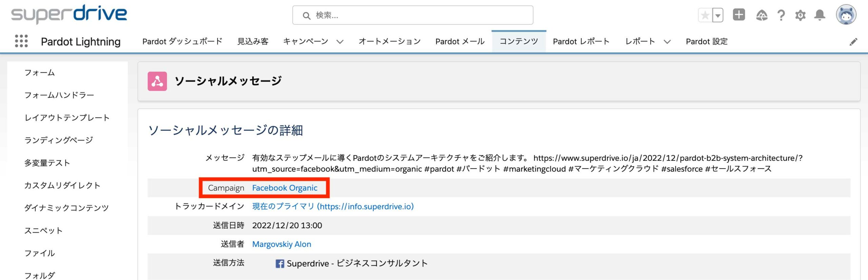Image resolution: width=868 pixels, height=280 pixels.
Task: Open 多変量テスト in the sidebar
Action: pyautogui.click(x=47, y=163)
